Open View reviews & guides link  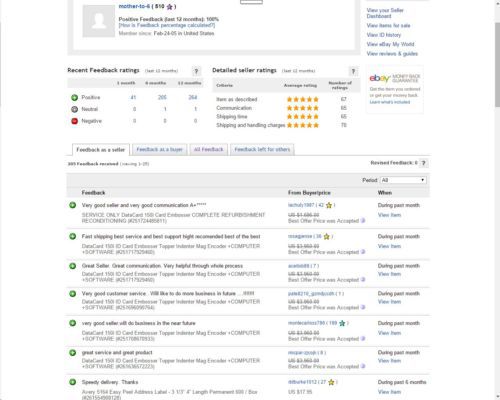pos(392,54)
